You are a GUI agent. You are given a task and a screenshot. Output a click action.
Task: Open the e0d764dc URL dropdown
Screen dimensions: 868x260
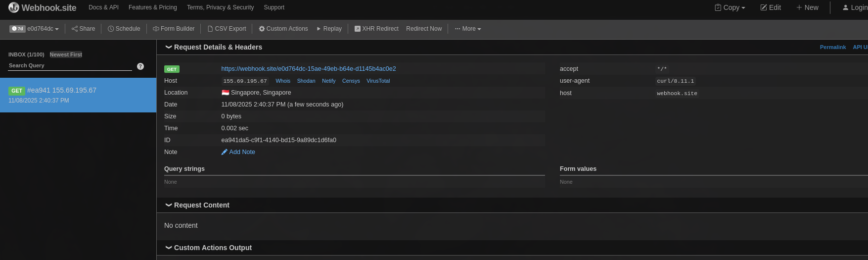[x=43, y=29]
